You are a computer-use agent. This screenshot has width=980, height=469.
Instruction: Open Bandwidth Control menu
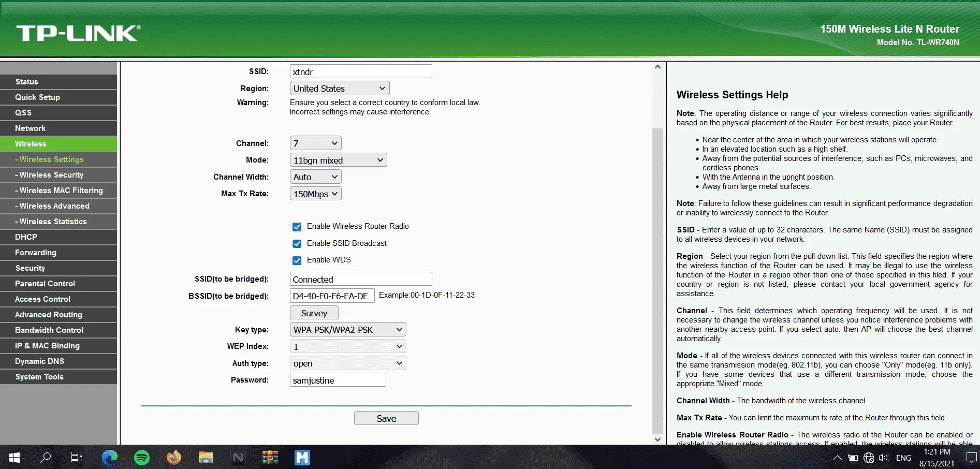click(58, 330)
